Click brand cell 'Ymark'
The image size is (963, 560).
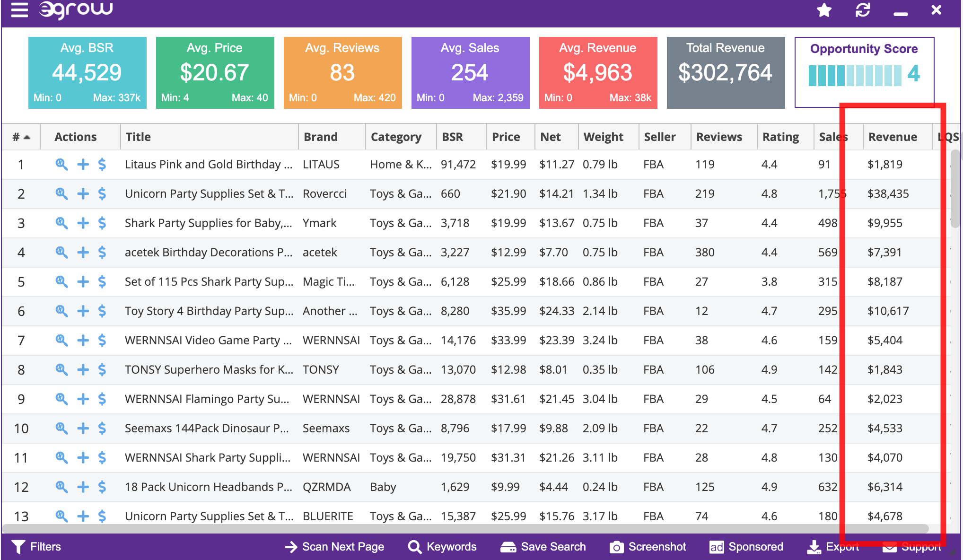(319, 223)
